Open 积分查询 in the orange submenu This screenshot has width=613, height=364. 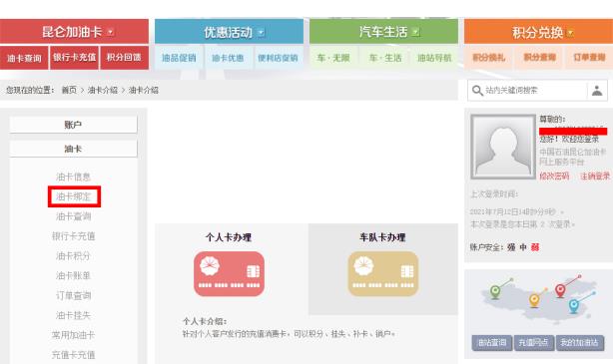tap(539, 58)
